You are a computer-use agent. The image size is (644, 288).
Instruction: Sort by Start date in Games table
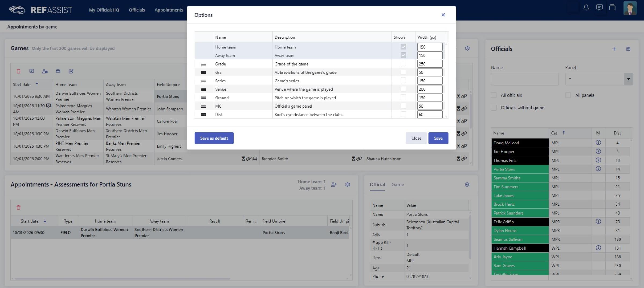[x=22, y=84]
